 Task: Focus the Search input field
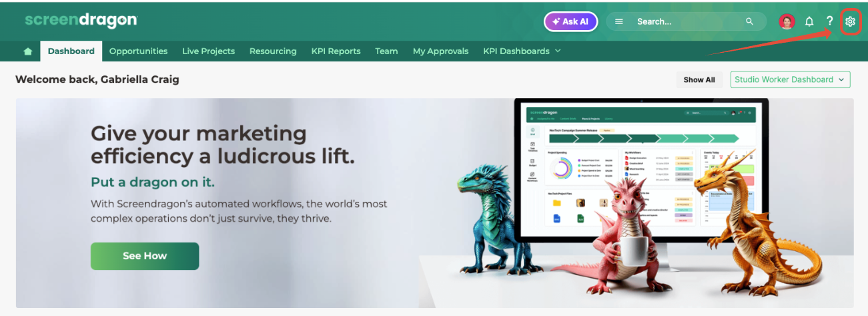pyautogui.click(x=687, y=21)
